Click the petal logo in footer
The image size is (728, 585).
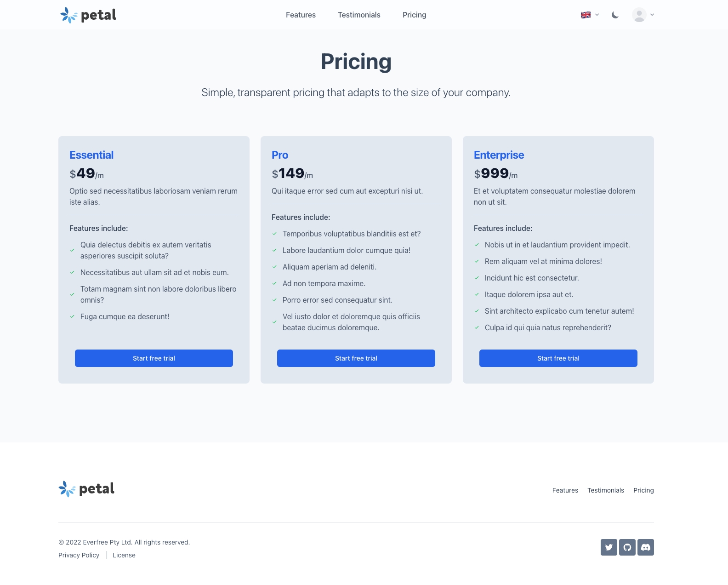point(86,489)
